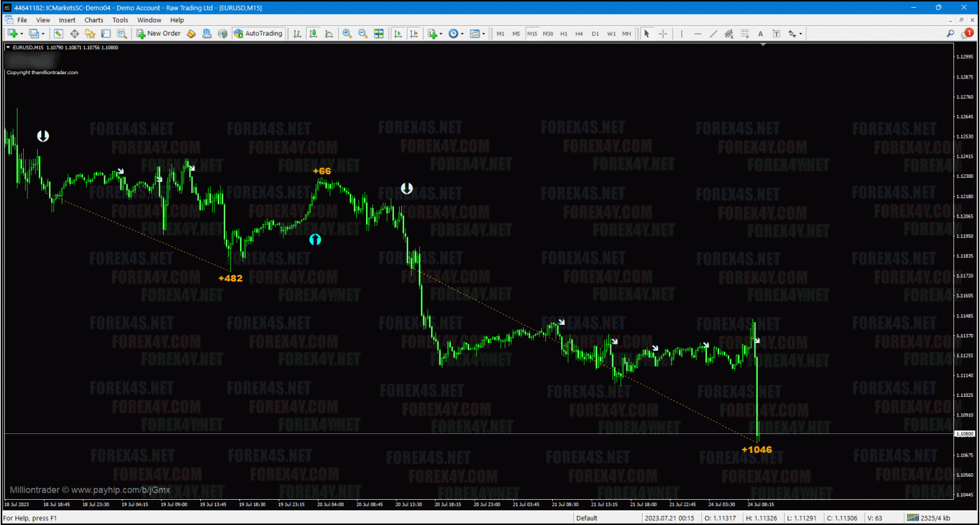This screenshot has height=525, width=980.
Task: Zoom out of the chart
Action: tap(363, 34)
